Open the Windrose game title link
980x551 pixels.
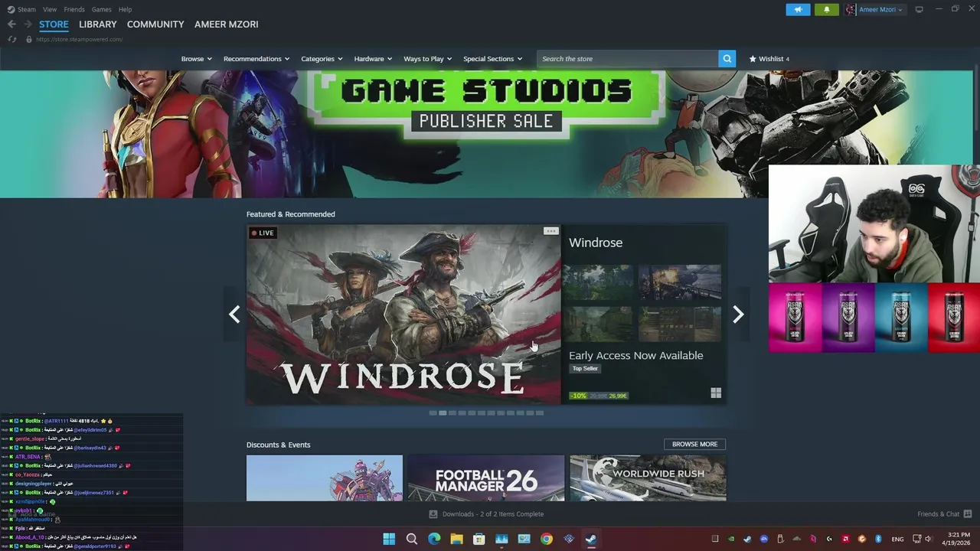[x=596, y=243]
